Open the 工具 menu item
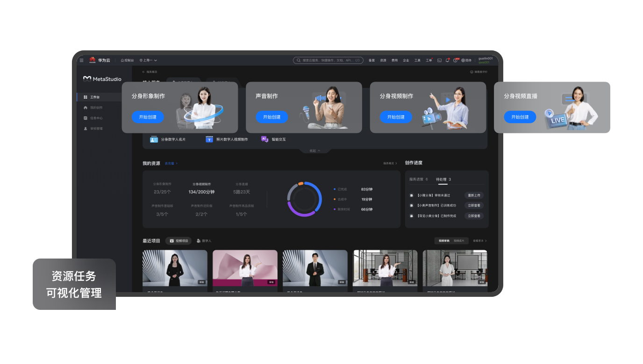The width and height of the screenshot is (643, 364). 417,60
